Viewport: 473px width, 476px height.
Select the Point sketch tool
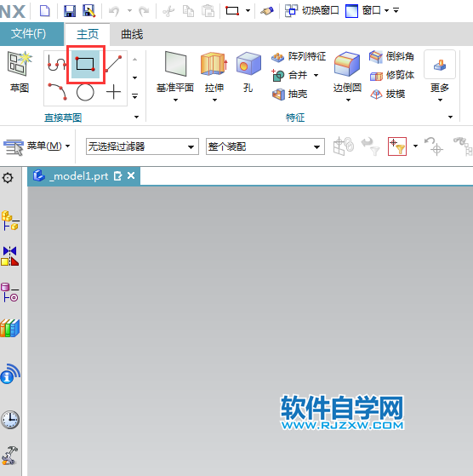tap(114, 92)
